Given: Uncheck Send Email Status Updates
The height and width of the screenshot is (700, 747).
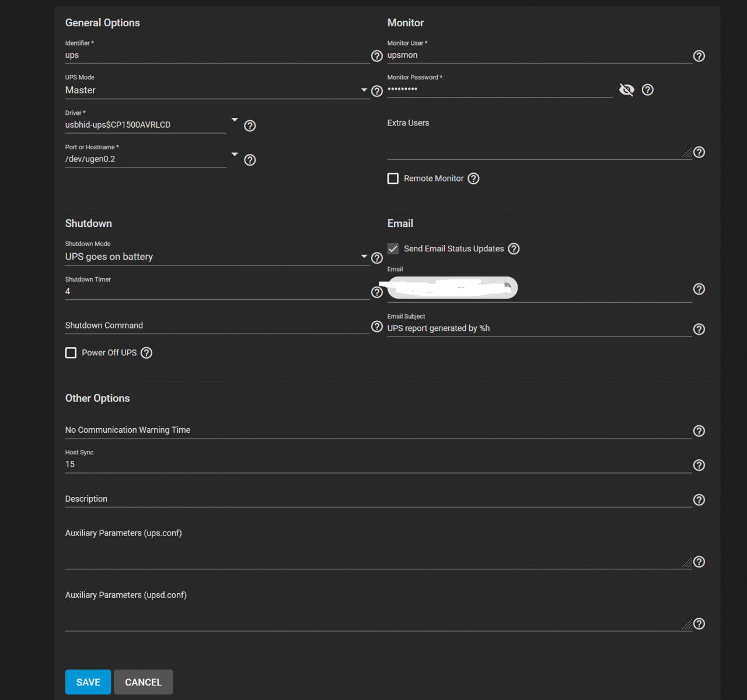Looking at the screenshot, I should tap(393, 249).
